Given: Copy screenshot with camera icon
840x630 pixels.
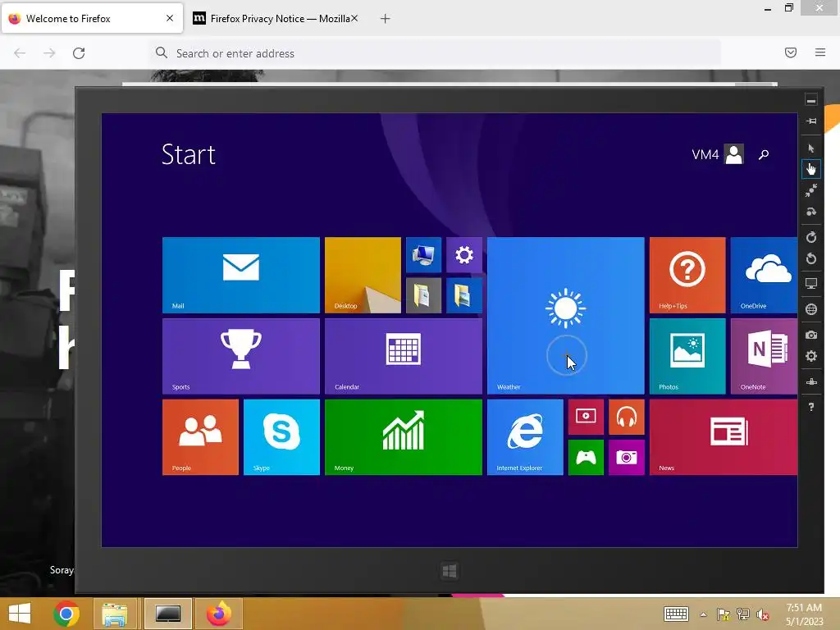Looking at the screenshot, I should [811, 335].
